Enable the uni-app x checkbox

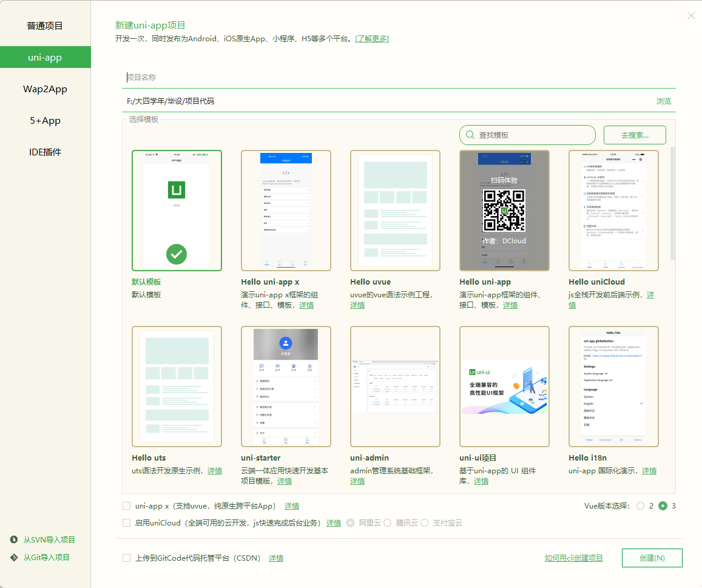127,506
